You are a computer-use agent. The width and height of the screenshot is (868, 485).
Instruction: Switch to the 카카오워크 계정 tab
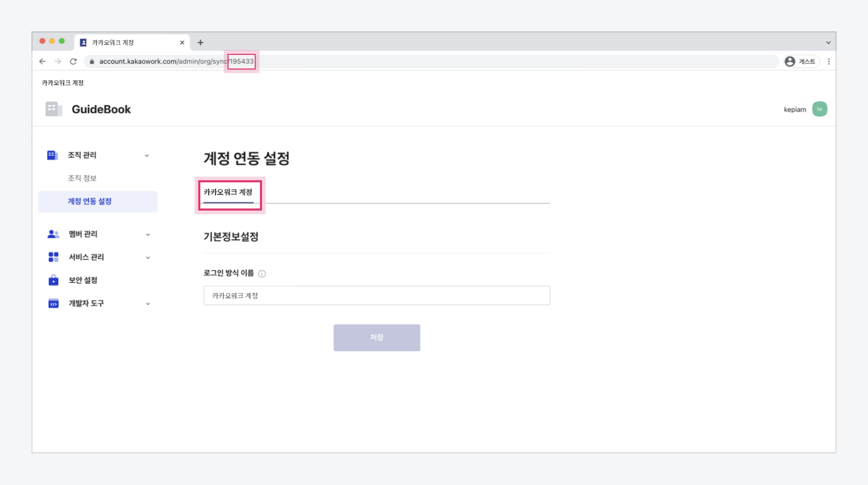click(x=228, y=192)
